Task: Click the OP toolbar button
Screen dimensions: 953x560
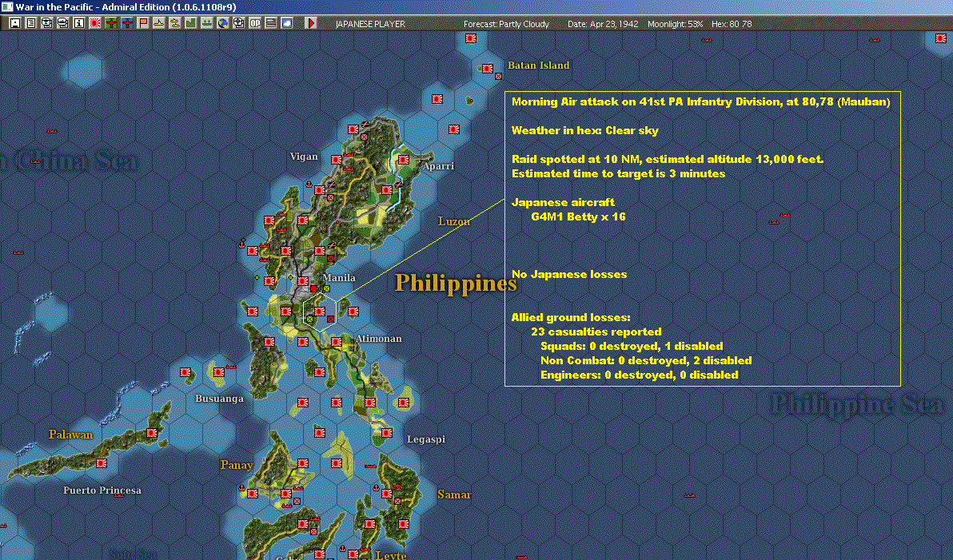Action: click(x=255, y=23)
